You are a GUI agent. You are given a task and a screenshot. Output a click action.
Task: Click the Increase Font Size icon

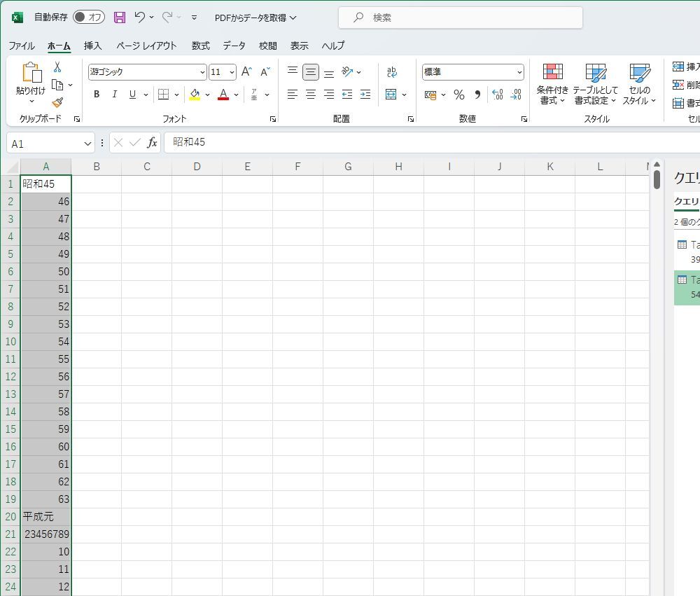pos(246,72)
